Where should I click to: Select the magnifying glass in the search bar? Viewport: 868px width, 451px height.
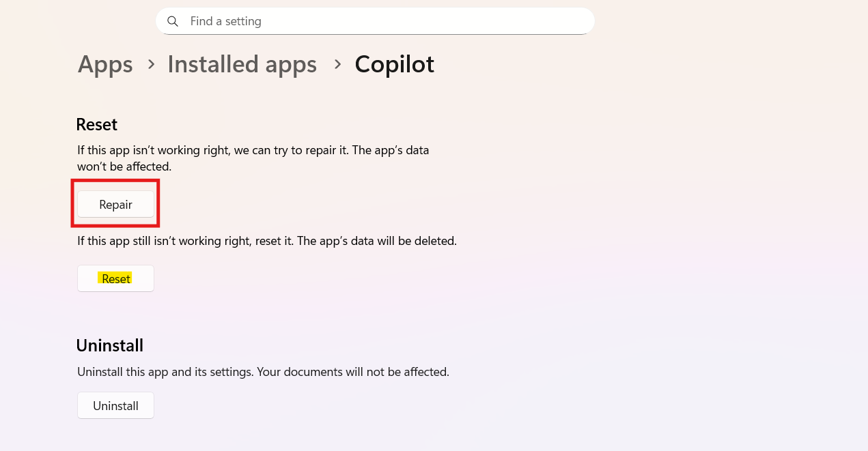pos(173,21)
